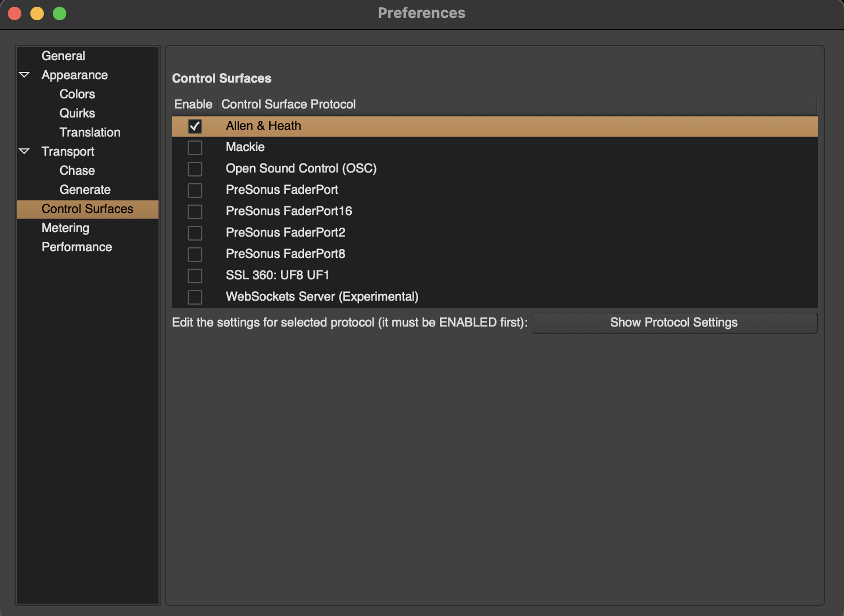Open the Generate transport page

click(x=85, y=190)
